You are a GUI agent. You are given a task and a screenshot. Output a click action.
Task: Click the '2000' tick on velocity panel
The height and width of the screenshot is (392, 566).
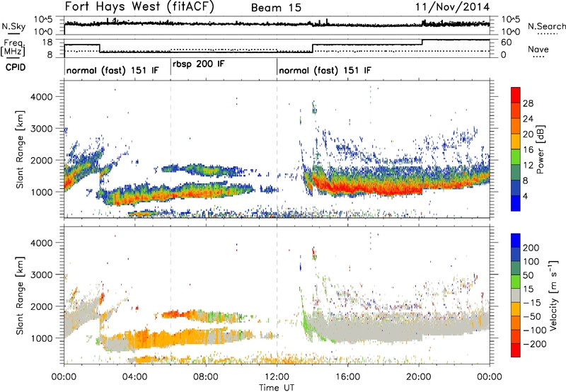point(41,306)
